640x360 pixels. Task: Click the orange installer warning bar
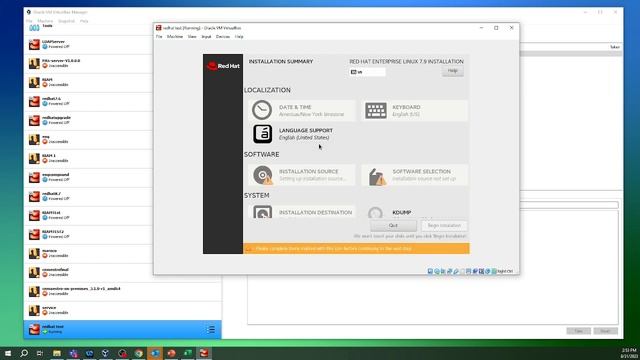pos(356,249)
